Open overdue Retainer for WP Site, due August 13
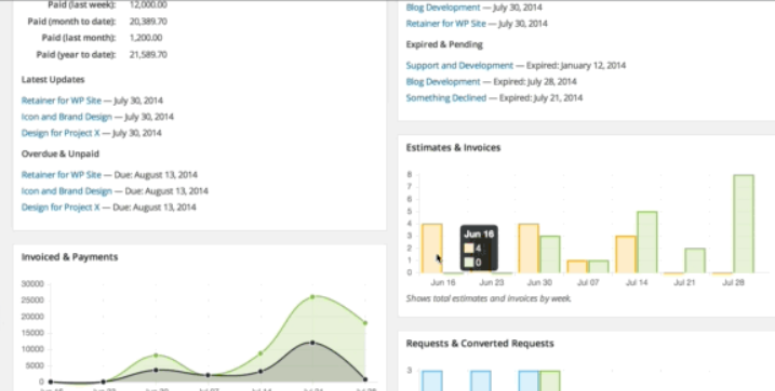 [61, 174]
